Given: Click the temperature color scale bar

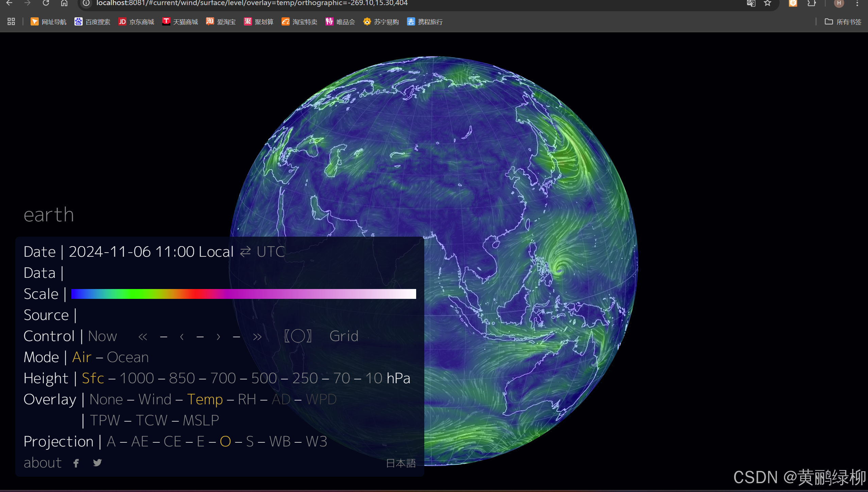Looking at the screenshot, I should 243,294.
